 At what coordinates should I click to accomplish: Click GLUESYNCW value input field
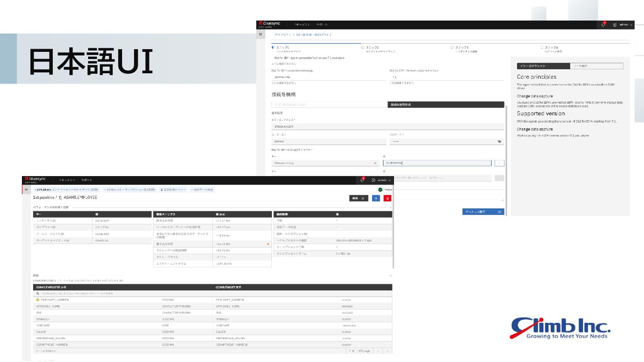(x=437, y=163)
